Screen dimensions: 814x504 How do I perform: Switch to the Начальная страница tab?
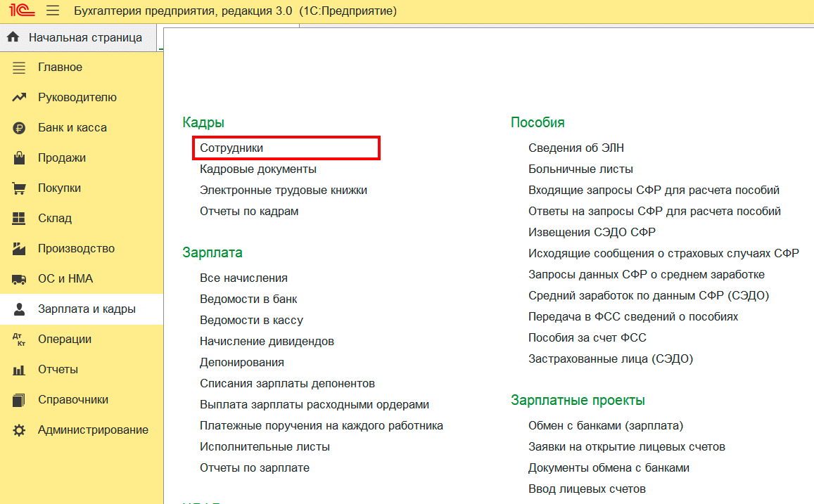[85, 37]
